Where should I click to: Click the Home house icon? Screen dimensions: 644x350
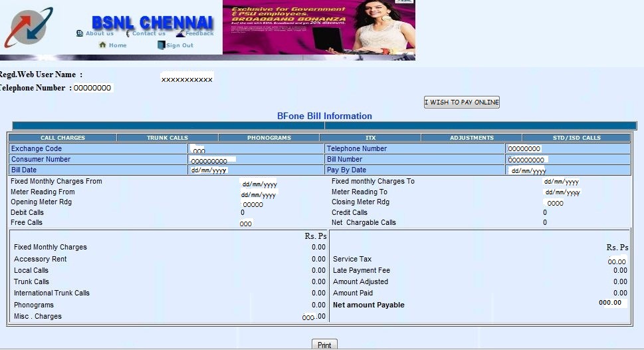point(102,45)
